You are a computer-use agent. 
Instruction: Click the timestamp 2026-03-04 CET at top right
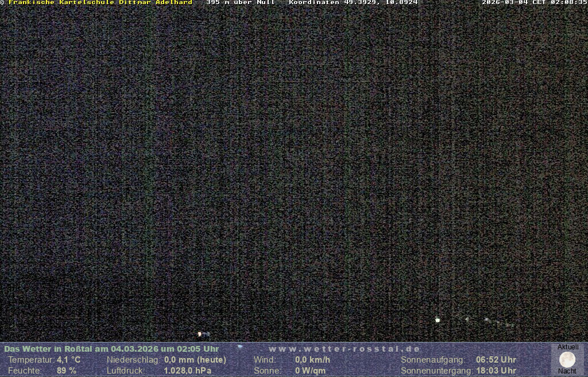(x=534, y=3)
